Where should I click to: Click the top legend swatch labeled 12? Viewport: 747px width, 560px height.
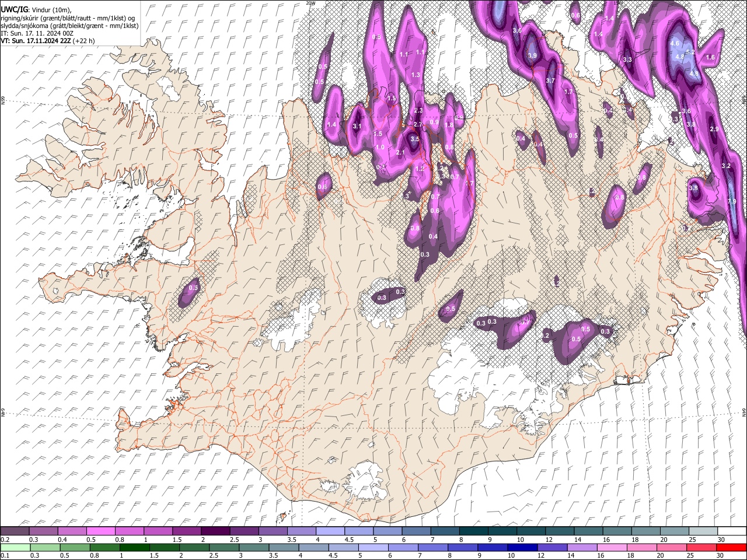560,531
